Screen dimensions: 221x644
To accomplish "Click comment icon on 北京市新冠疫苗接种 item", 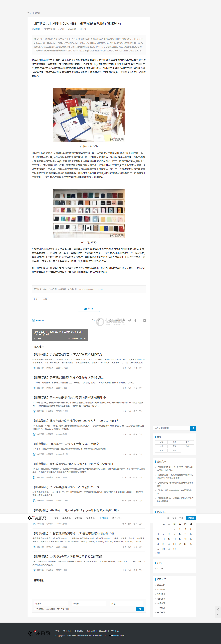I will 140,434.
